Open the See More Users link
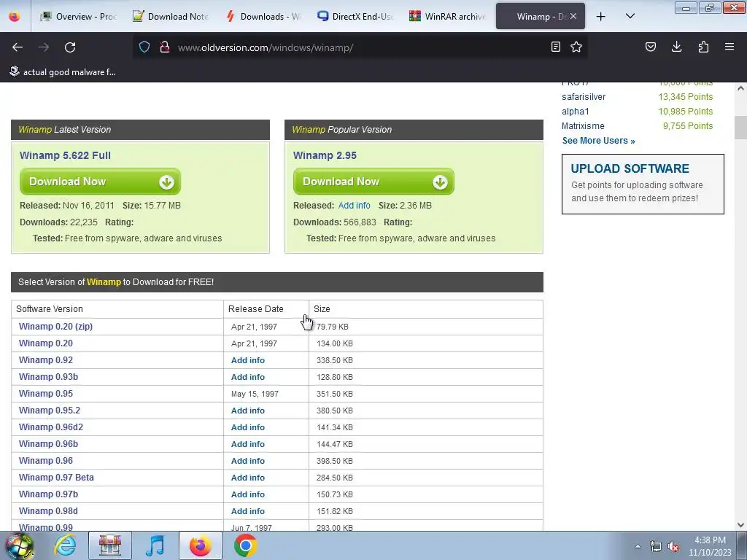Viewport: 747px width, 560px height. (598, 141)
